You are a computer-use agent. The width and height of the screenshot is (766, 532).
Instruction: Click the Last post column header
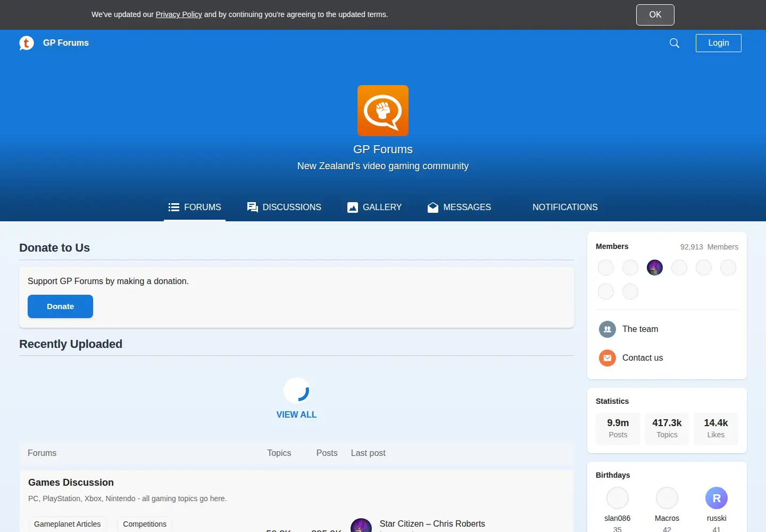(368, 453)
